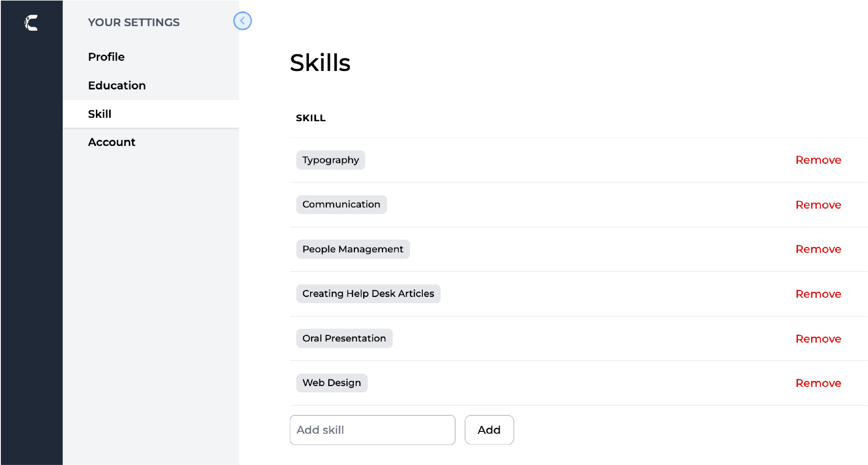
Task: Select the Skill settings tab
Action: tap(99, 114)
